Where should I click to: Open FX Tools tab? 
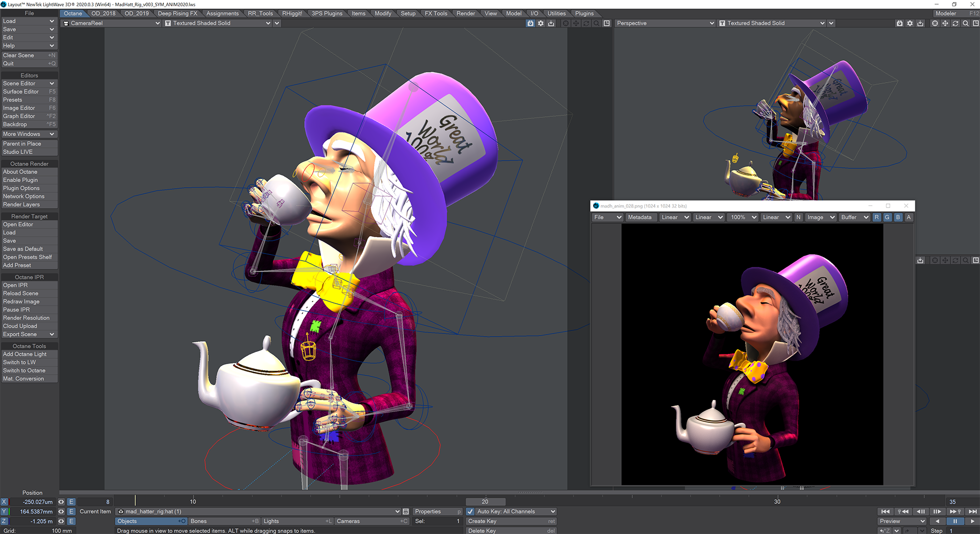point(436,13)
